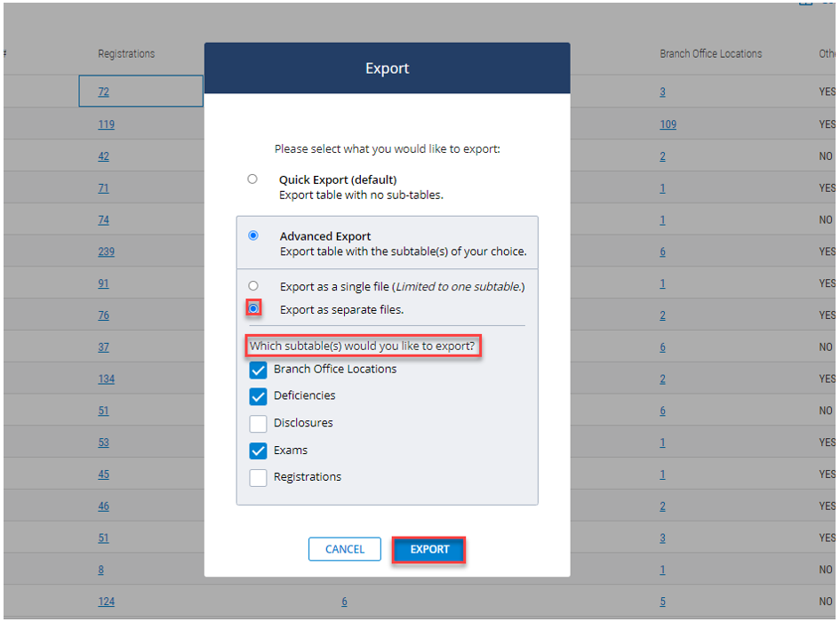Click the 124 registrations link
840x622 pixels.
(x=106, y=602)
